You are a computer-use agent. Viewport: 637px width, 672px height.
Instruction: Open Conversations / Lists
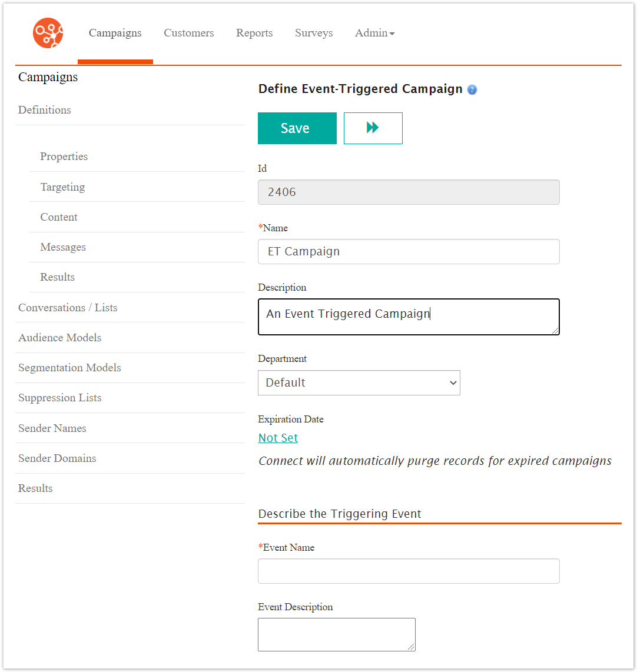coord(68,308)
